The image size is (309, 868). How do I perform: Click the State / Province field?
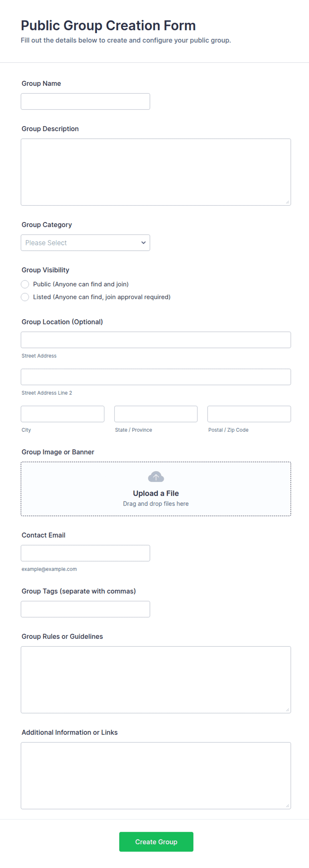point(156,414)
